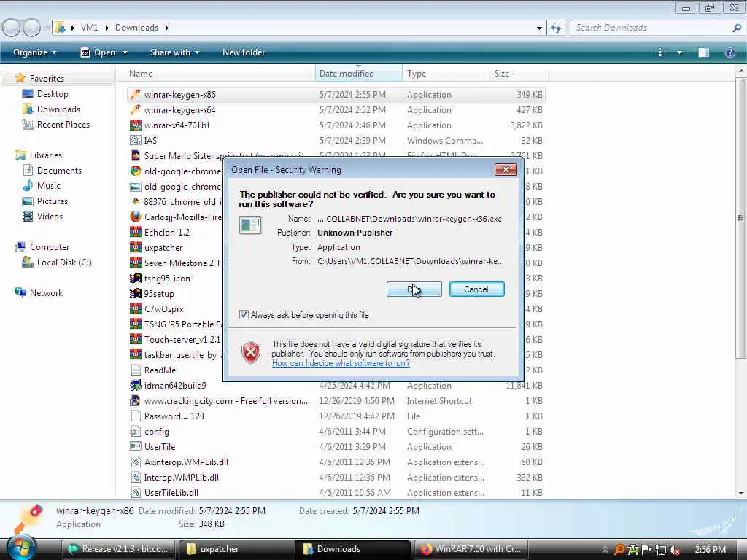747x560 pixels.
Task: Open the Share with dropdown
Action: tap(175, 52)
